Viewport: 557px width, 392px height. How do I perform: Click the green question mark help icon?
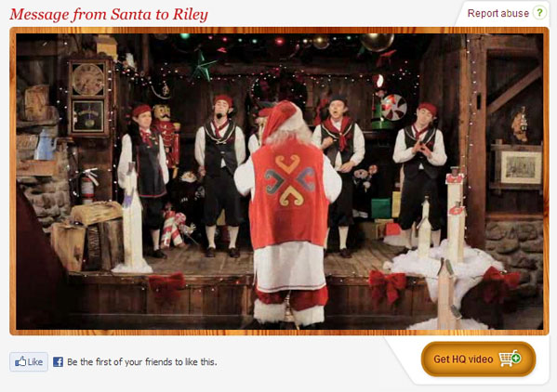pyautogui.click(x=539, y=13)
